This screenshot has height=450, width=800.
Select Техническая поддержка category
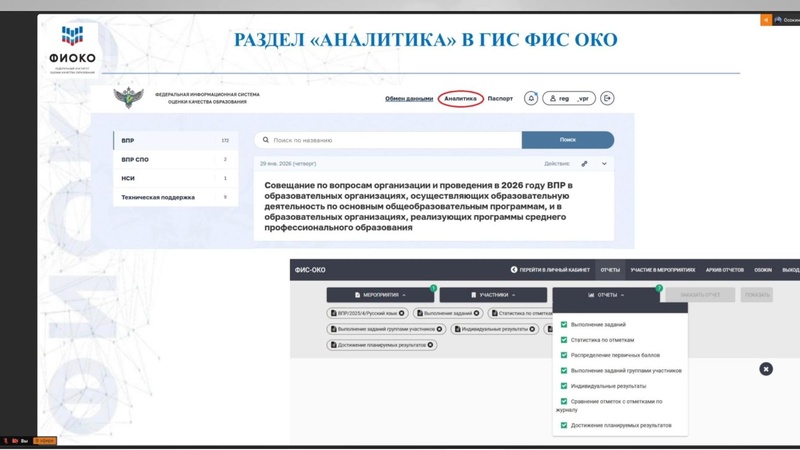pyautogui.click(x=176, y=197)
